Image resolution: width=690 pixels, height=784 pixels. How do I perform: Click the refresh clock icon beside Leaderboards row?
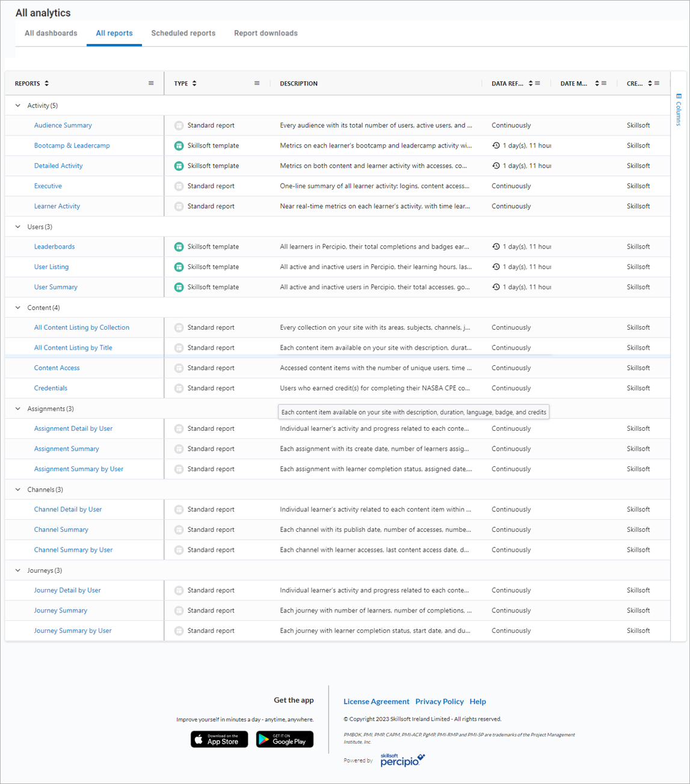point(495,246)
